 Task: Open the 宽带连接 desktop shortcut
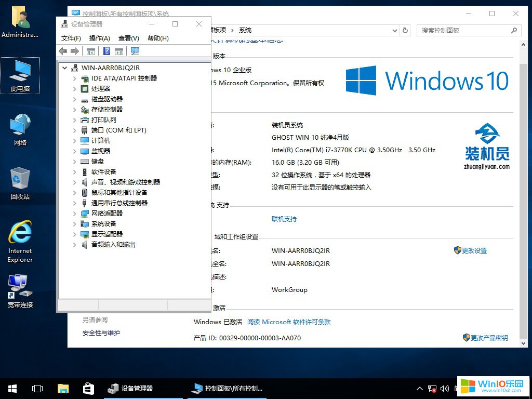(x=20, y=291)
